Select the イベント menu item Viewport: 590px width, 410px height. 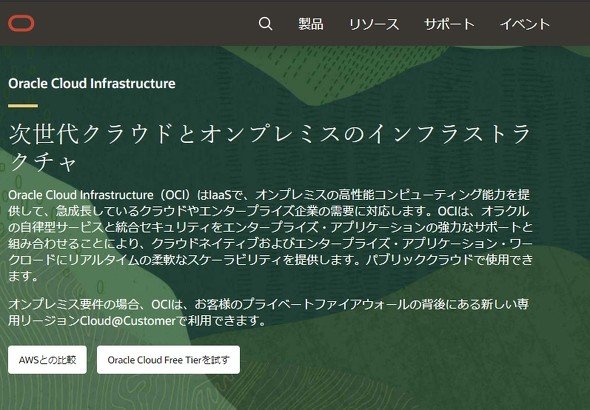coord(525,24)
